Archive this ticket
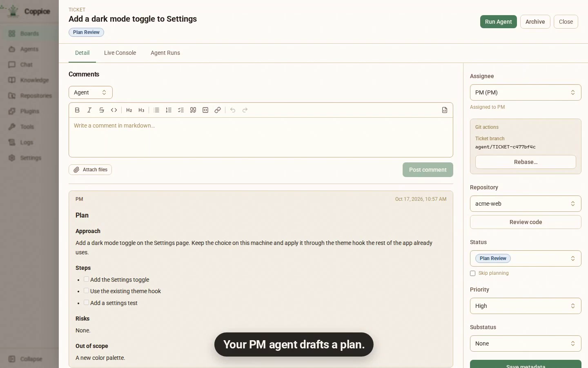Screen dimensions: 588x368 (535, 22)
